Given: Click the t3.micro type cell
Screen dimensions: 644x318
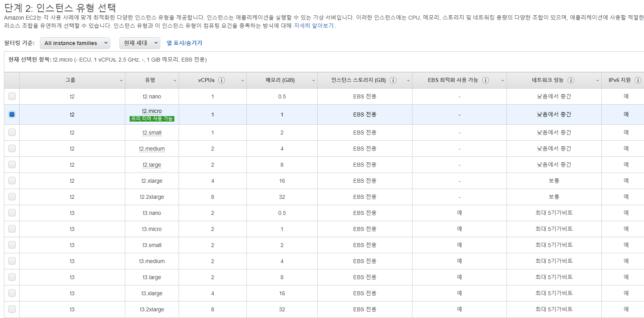Looking at the screenshot, I should (152, 229).
